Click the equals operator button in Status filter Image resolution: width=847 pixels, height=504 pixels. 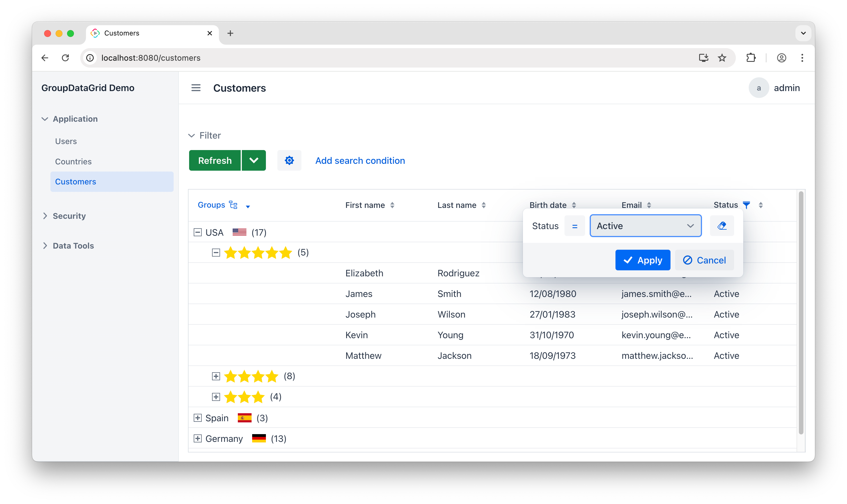click(x=574, y=226)
